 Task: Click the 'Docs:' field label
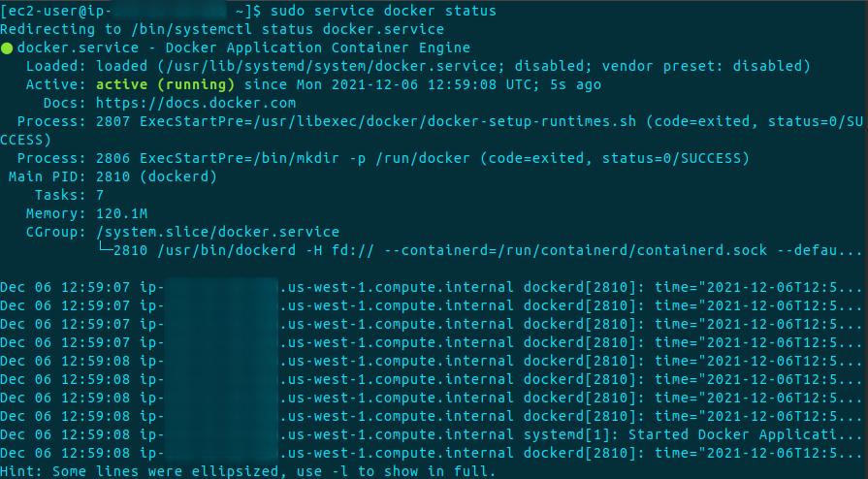65,103
